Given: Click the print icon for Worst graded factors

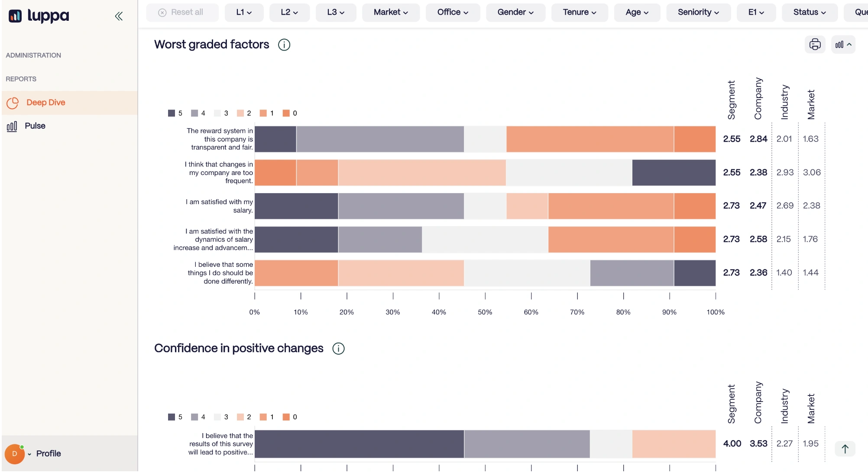Looking at the screenshot, I should point(815,45).
